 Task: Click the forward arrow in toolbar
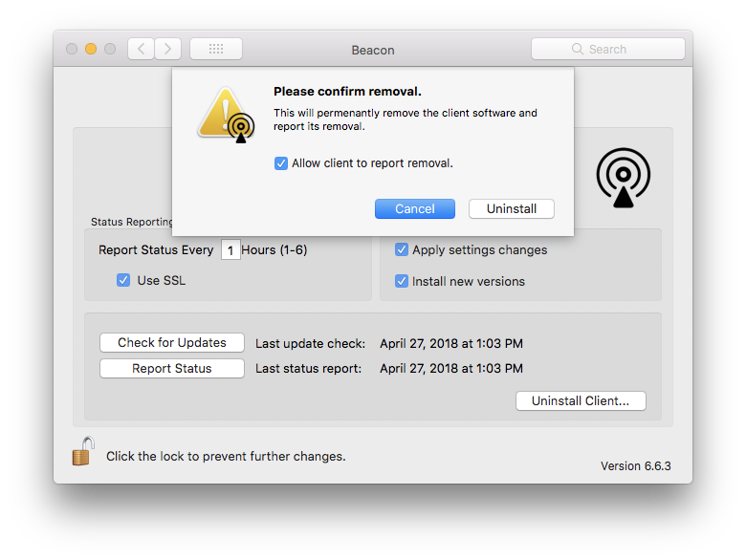tap(167, 49)
